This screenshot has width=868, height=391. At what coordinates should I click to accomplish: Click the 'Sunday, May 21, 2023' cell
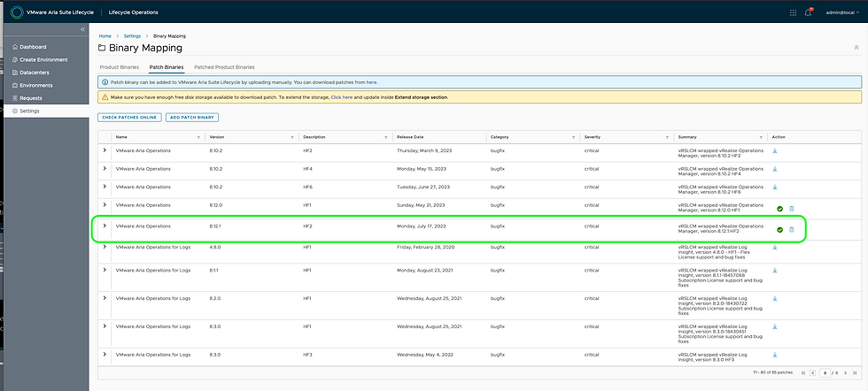pyautogui.click(x=421, y=205)
